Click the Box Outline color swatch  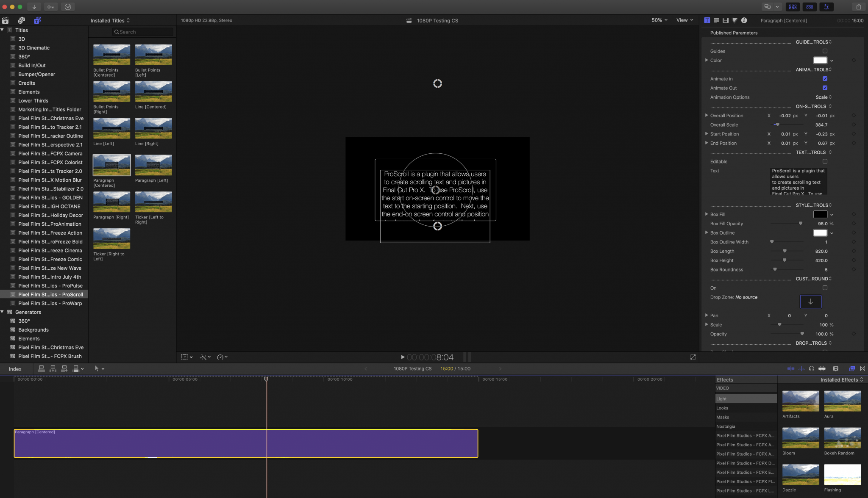pos(820,233)
